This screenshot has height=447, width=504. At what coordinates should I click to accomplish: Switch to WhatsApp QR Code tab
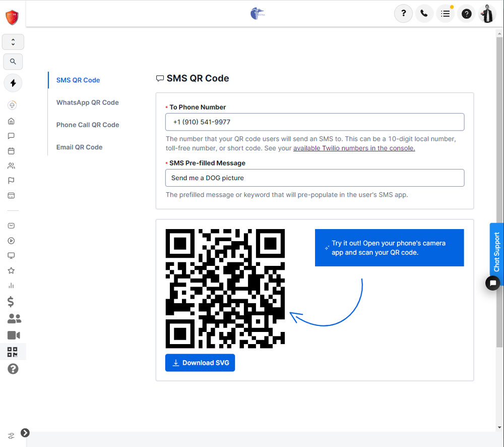pyautogui.click(x=87, y=102)
